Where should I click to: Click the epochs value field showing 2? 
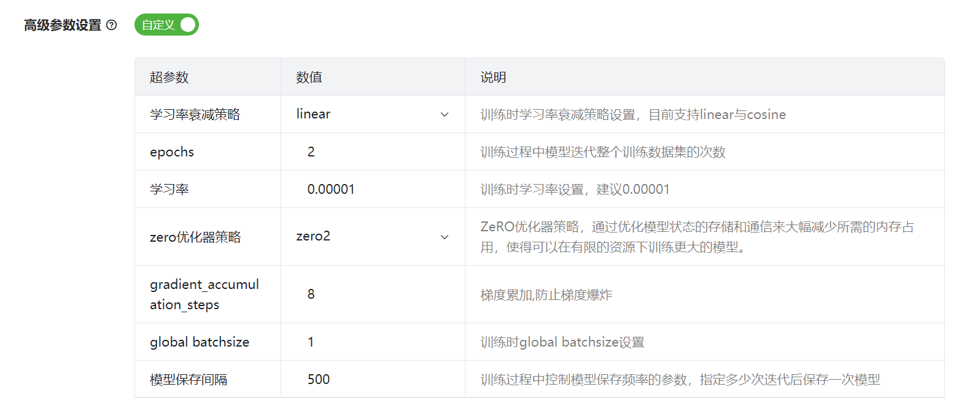[373, 152]
